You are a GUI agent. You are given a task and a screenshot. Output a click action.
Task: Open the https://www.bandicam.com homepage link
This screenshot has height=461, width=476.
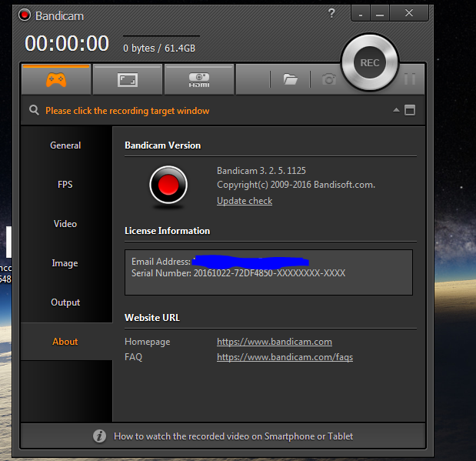[x=275, y=342]
